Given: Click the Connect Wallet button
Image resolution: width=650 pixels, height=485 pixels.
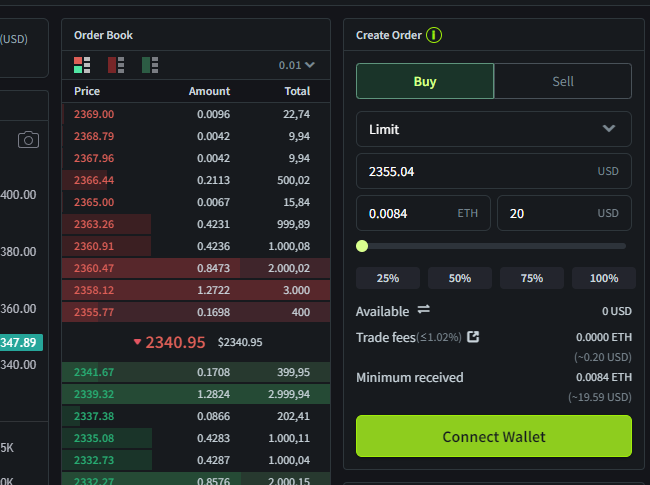Looking at the screenshot, I should tap(494, 436).
